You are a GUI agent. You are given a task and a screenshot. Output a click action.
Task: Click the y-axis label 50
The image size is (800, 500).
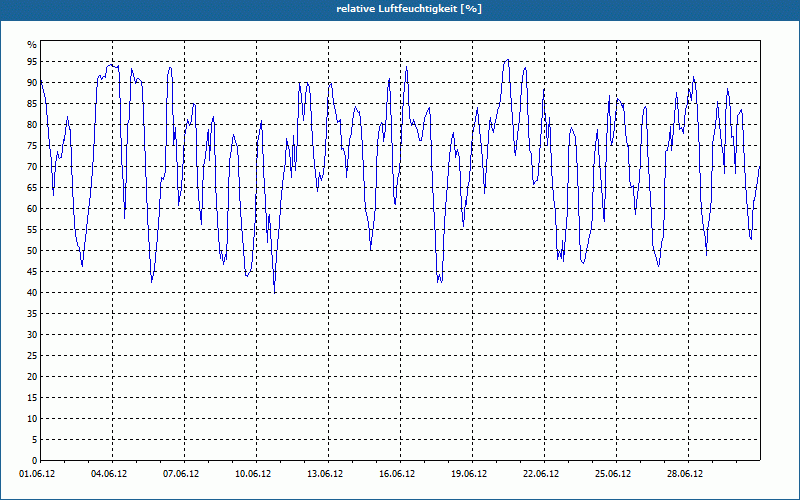[x=32, y=251]
